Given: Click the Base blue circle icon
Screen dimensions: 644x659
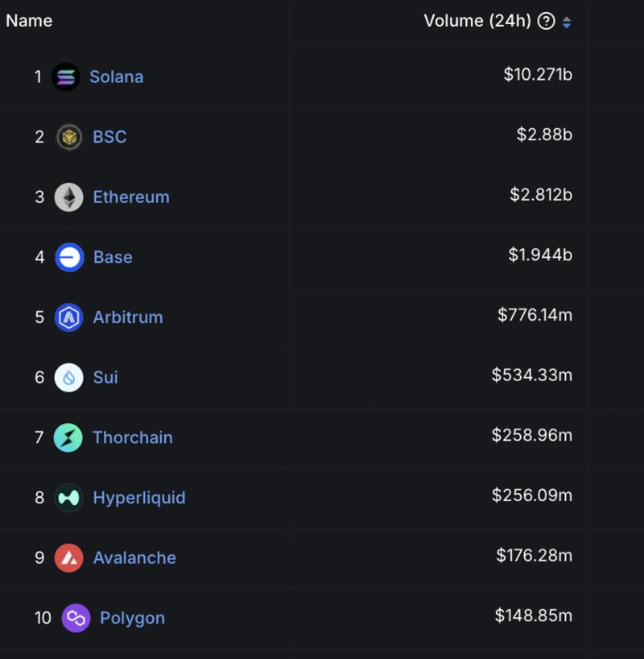Looking at the screenshot, I should click(x=69, y=257).
